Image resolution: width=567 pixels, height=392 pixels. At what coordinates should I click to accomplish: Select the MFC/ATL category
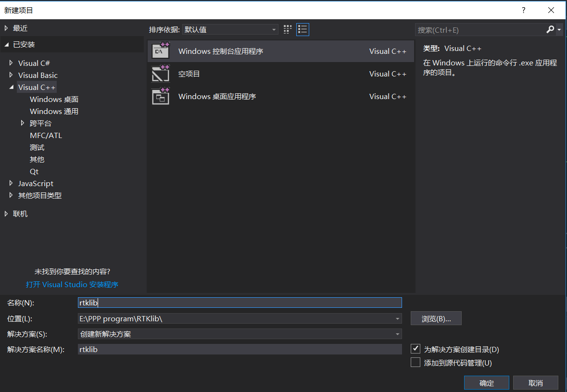point(46,135)
